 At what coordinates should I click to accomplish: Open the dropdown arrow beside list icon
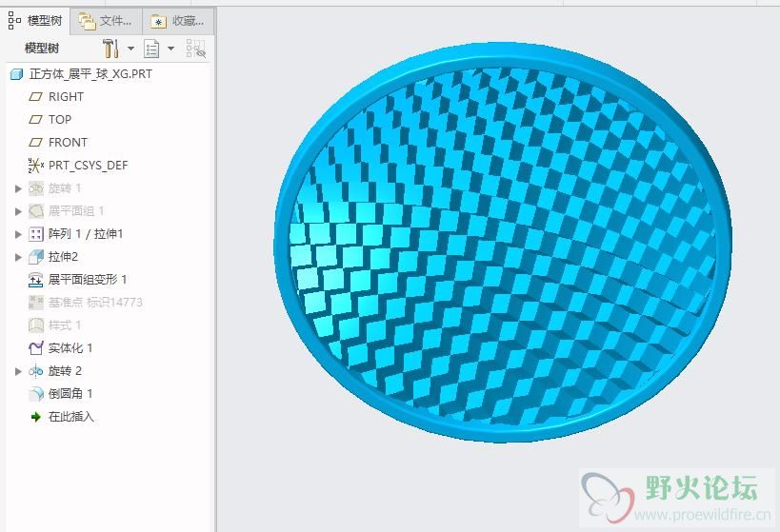click(x=171, y=49)
